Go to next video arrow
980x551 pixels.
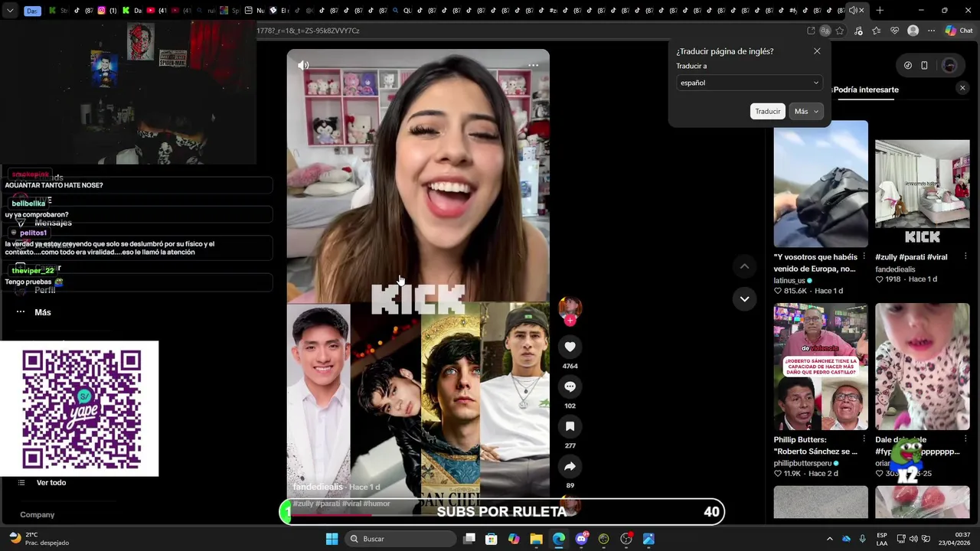pyautogui.click(x=744, y=298)
